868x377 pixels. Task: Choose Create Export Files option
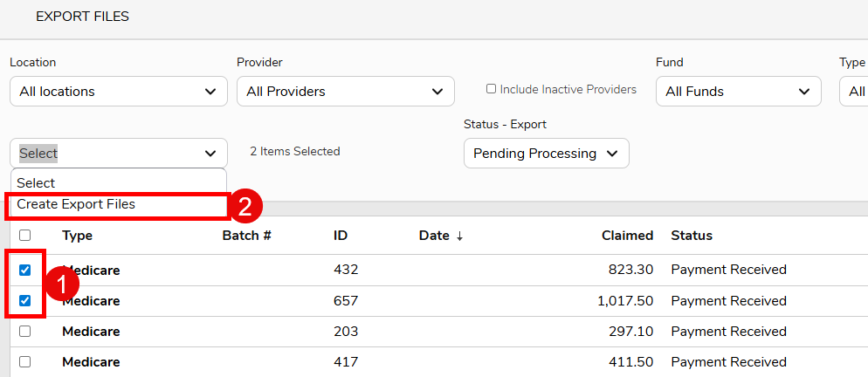coord(76,204)
